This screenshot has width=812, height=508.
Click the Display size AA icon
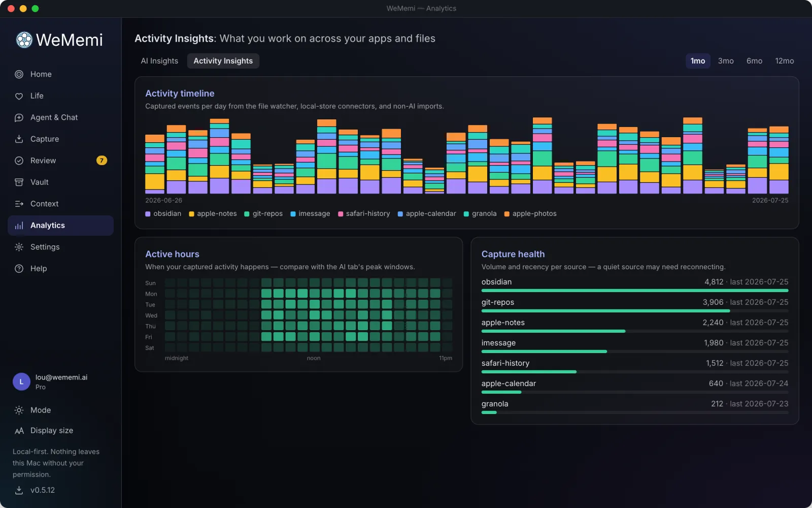point(19,431)
